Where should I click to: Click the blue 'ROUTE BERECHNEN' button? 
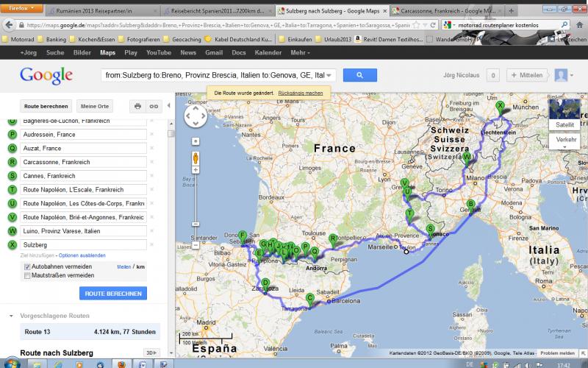pyautogui.click(x=113, y=293)
